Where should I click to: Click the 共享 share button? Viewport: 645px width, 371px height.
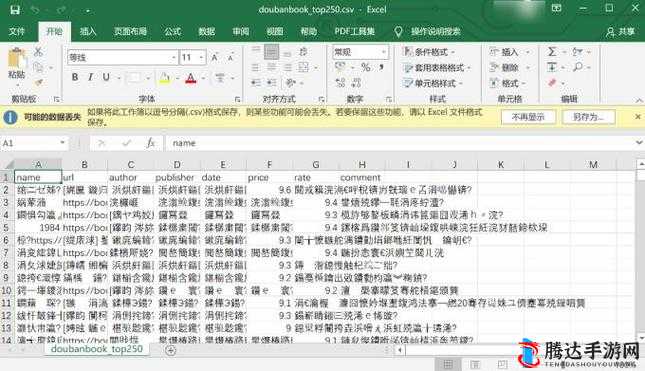click(620, 32)
